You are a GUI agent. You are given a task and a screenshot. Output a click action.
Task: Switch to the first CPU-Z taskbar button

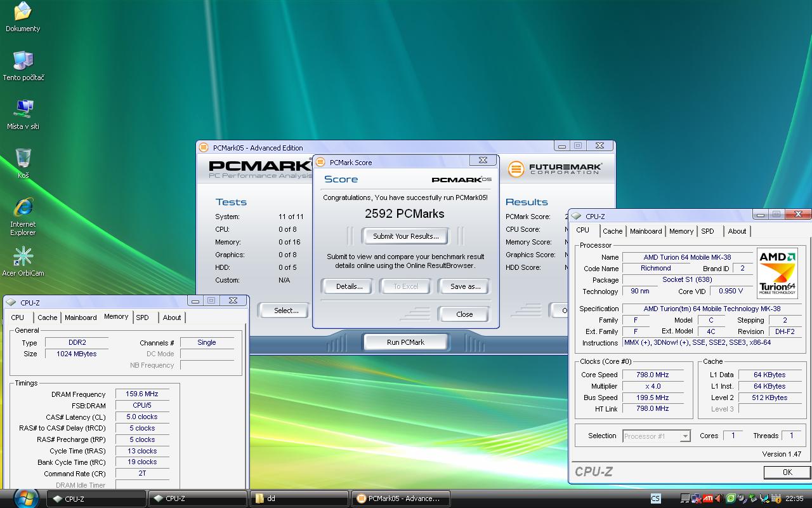coord(96,498)
